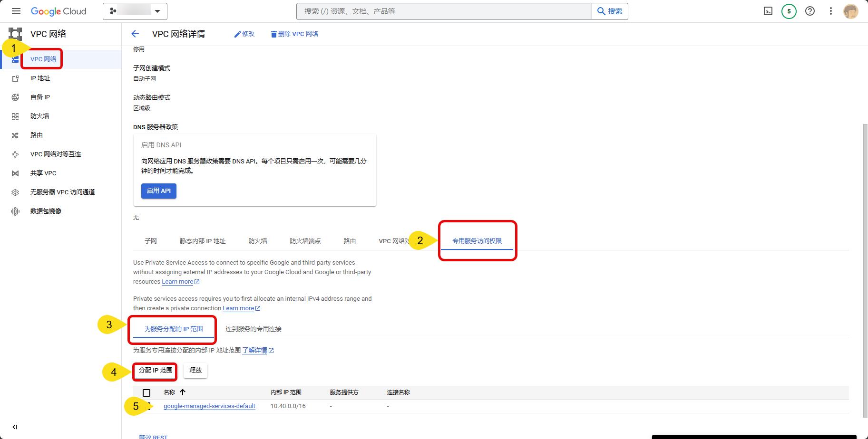The image size is (868, 439).
Task: Activate Cloud Shell terminal icon
Action: click(768, 11)
